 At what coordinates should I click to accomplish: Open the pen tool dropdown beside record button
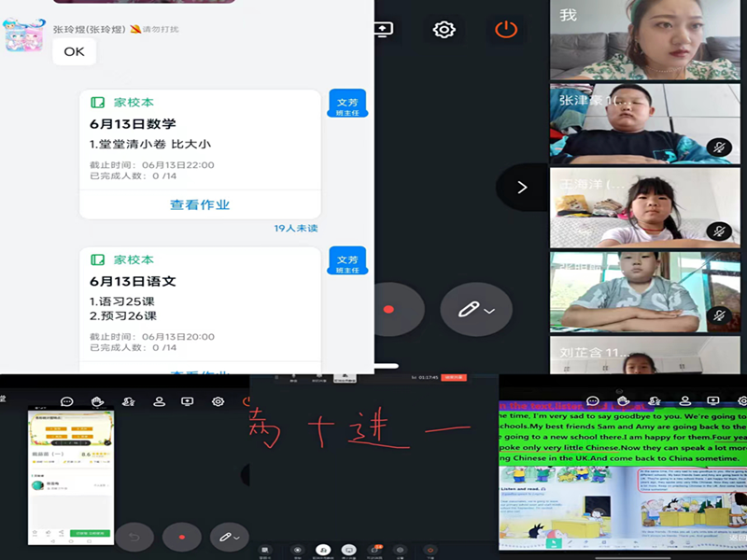[476, 310]
